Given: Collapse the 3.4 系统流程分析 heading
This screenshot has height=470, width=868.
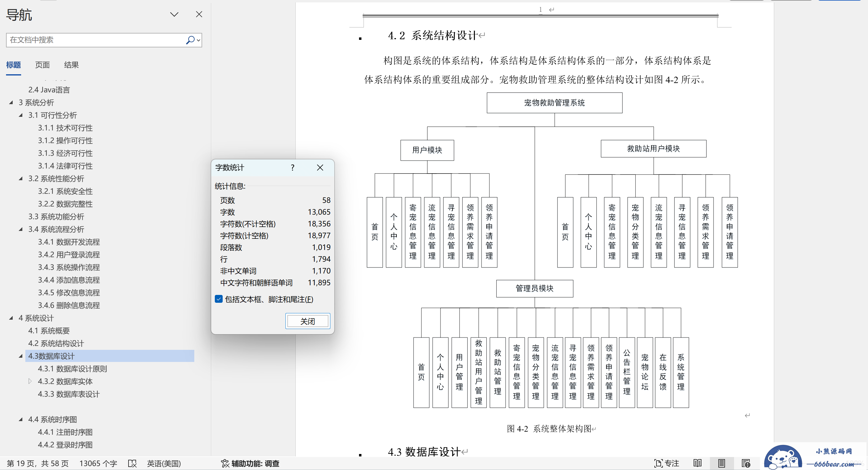Looking at the screenshot, I should click(x=21, y=229).
